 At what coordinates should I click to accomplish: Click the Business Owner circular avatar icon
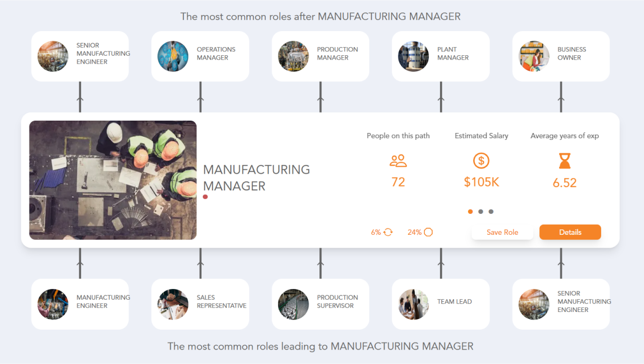tap(534, 56)
